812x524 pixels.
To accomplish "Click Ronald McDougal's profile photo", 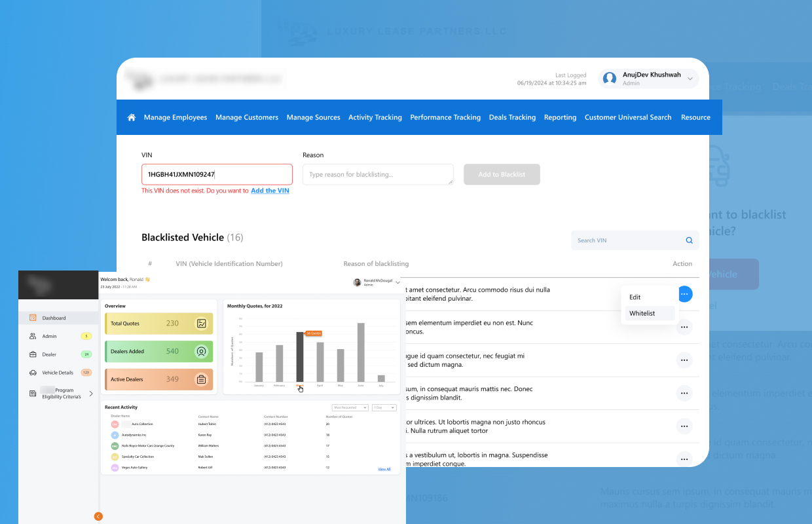I will pos(357,282).
